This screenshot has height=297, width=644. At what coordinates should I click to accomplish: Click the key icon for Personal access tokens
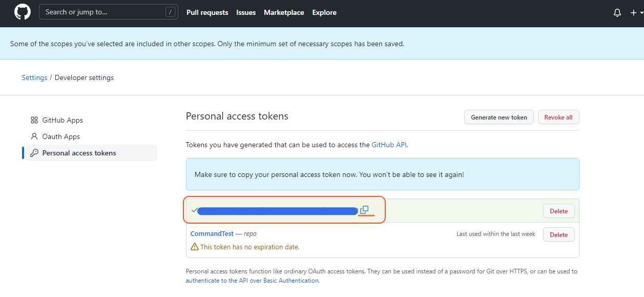point(34,153)
